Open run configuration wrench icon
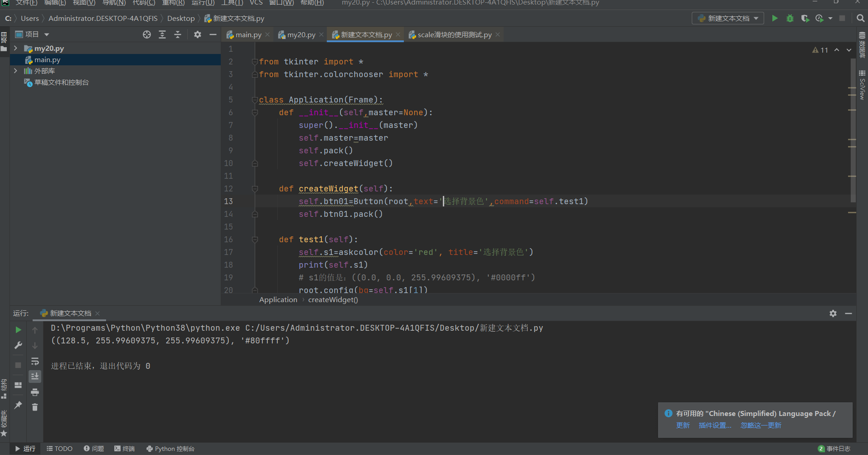 (18, 345)
